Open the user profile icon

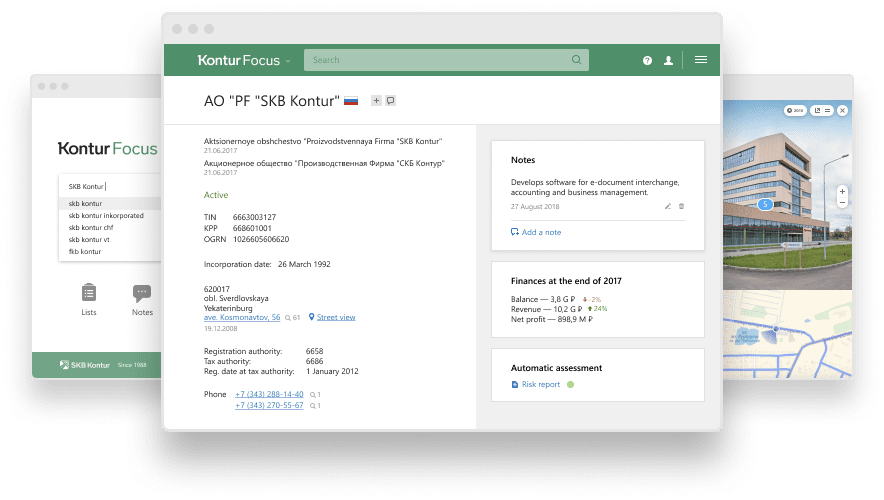[x=668, y=60]
